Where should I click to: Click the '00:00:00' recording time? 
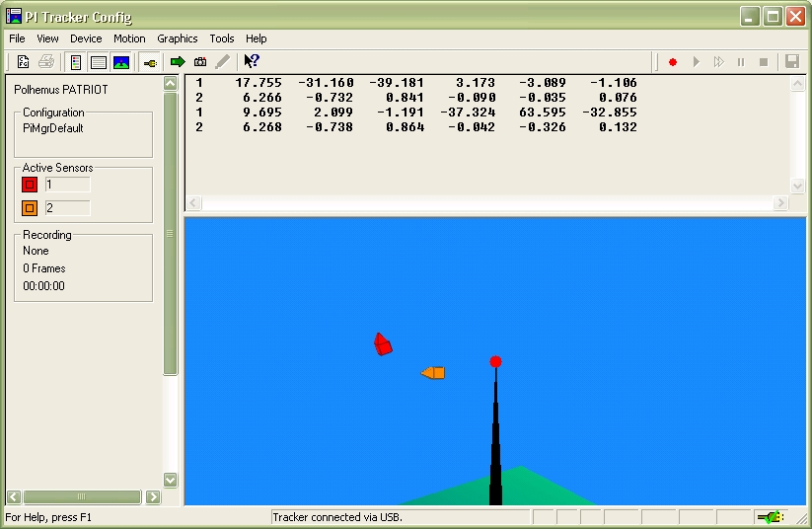(43, 286)
